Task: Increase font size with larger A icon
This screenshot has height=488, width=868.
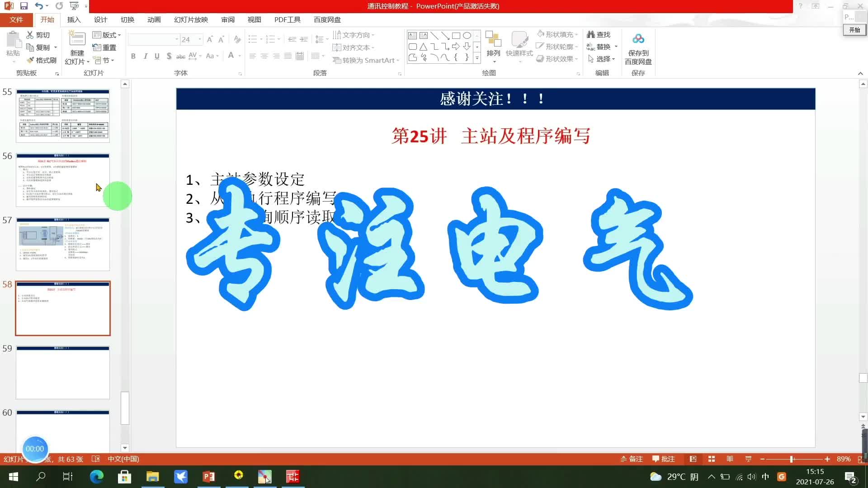Action: pyautogui.click(x=210, y=39)
